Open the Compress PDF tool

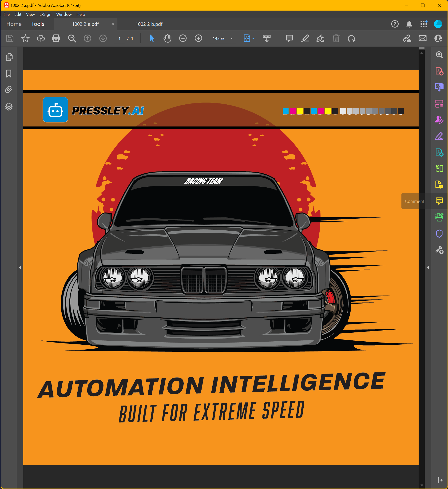pyautogui.click(x=439, y=168)
